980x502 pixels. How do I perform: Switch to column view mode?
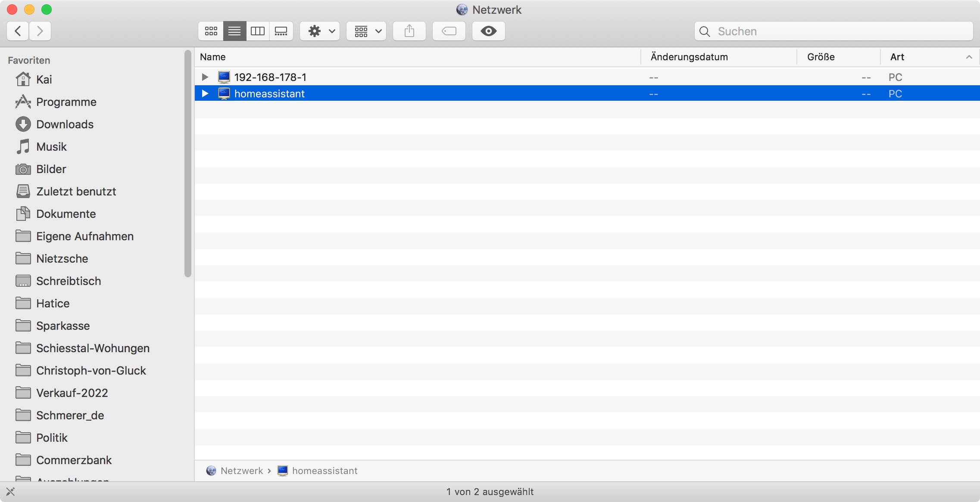click(258, 31)
